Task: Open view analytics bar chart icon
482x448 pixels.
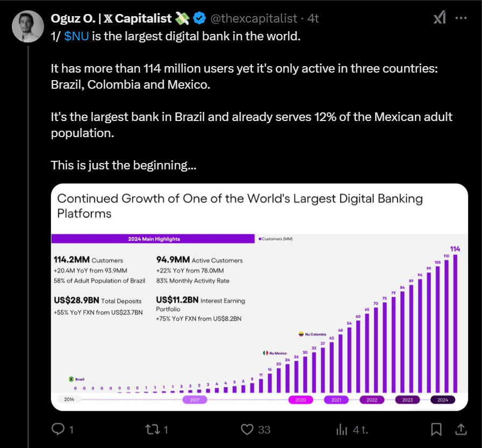Action: (x=342, y=429)
